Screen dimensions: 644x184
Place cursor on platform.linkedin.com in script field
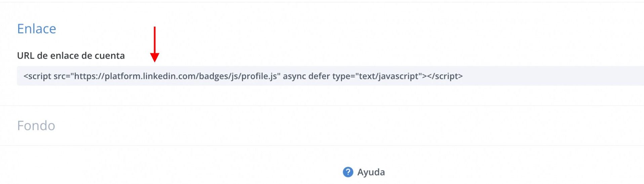tap(151, 76)
